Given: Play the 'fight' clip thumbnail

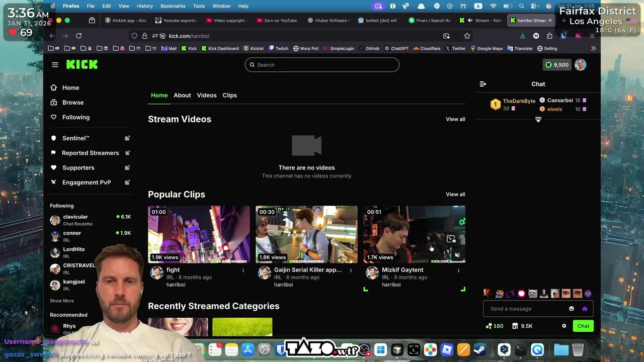Looking at the screenshot, I should pos(199,234).
